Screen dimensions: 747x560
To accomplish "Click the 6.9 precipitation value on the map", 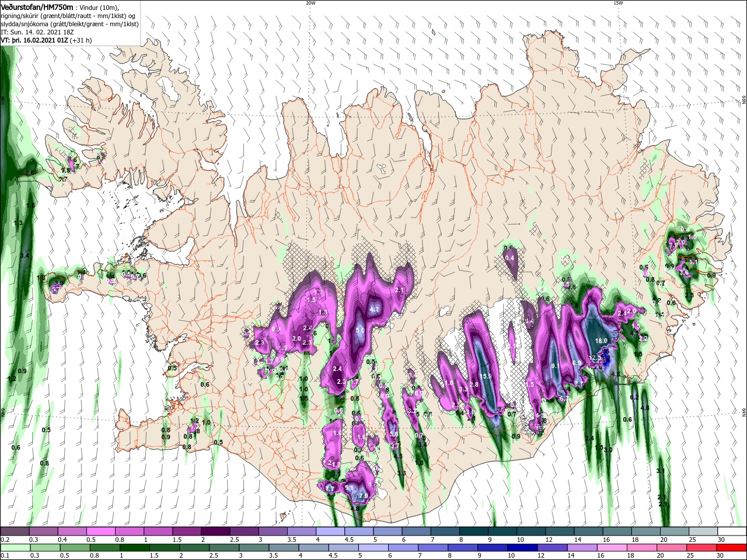I will point(576,363).
